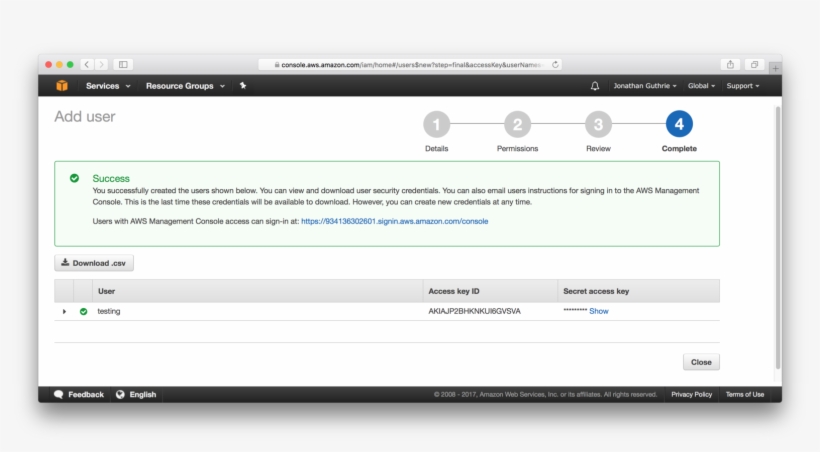
Task: Click the Feedback speech bubble icon
Action: coord(59,394)
